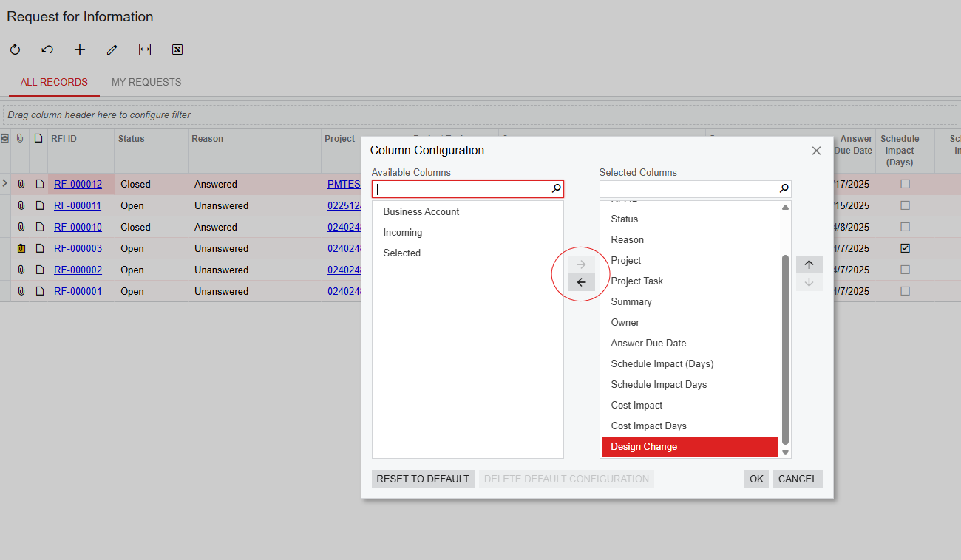Click the Available Columns search field
This screenshot has height=560, width=961.
pos(462,189)
